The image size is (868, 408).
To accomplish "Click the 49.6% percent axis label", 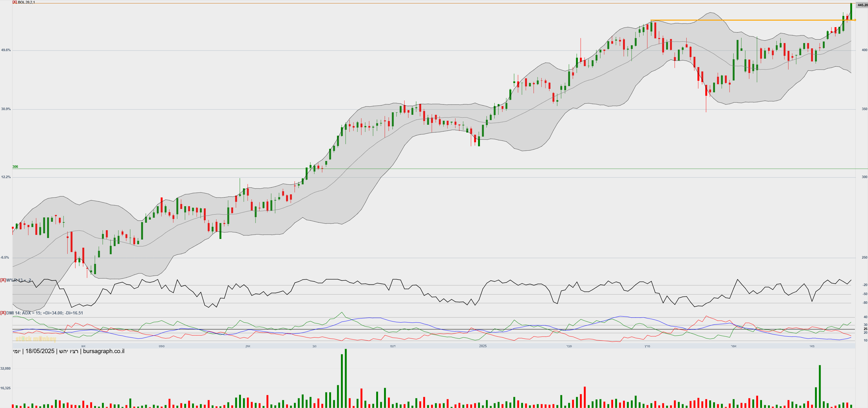I will point(6,50).
